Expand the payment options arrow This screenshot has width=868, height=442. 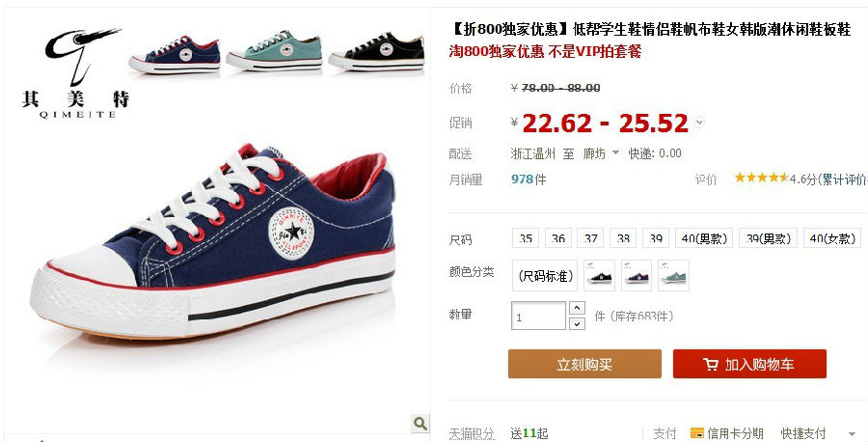pos(852,433)
